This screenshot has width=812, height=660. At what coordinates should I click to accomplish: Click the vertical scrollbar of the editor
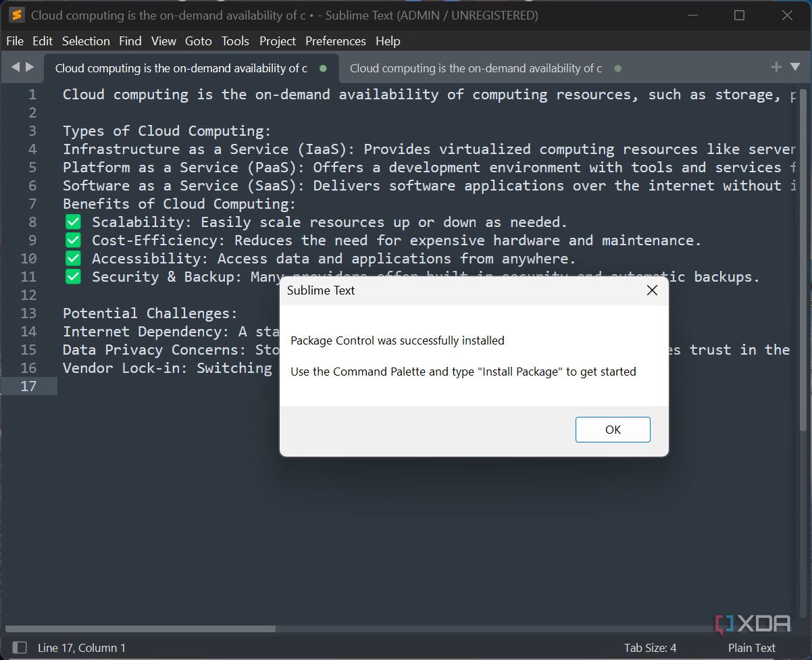pyautogui.click(x=803, y=260)
